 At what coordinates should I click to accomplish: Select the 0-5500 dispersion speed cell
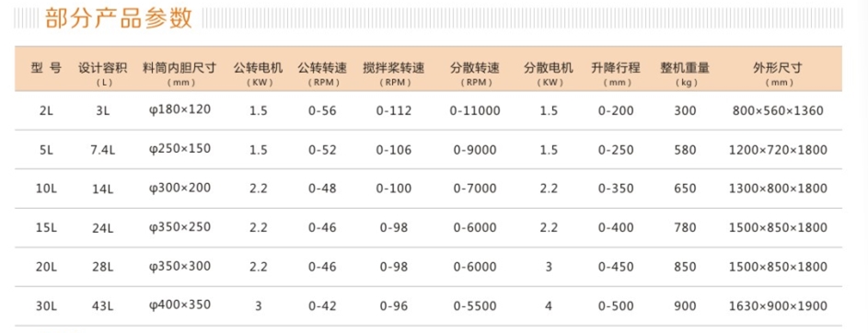coord(475,306)
